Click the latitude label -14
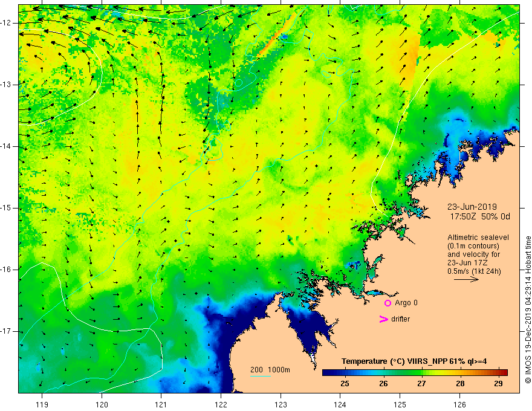Image resolution: width=532 pixels, height=411 pixels. [6, 146]
